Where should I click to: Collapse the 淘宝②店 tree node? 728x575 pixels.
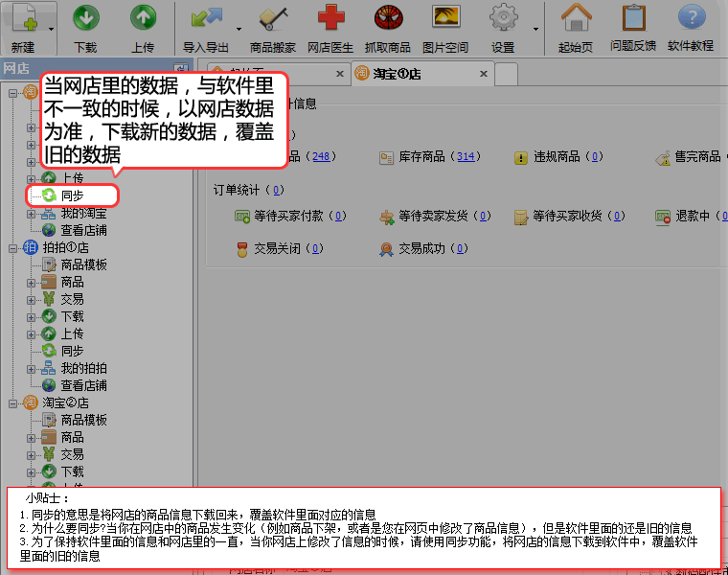pyautogui.click(x=12, y=403)
